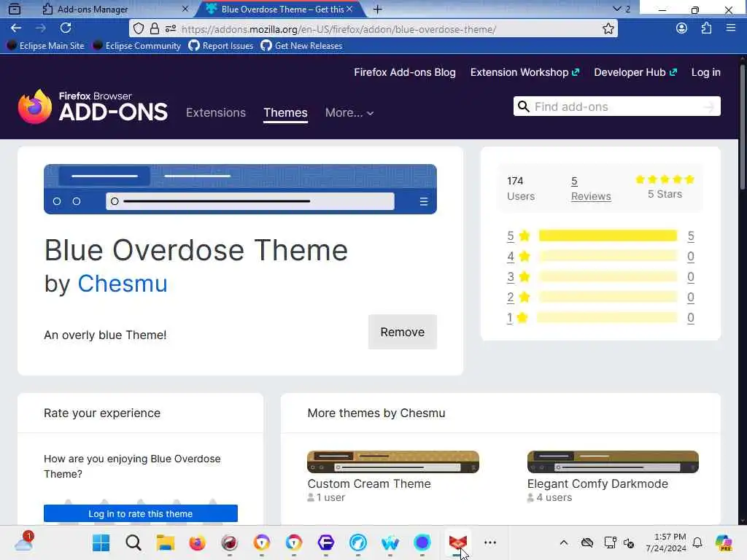Click the Firefox Browser Add-ons logo
Viewport: 747px width, 560px height.
93,106
